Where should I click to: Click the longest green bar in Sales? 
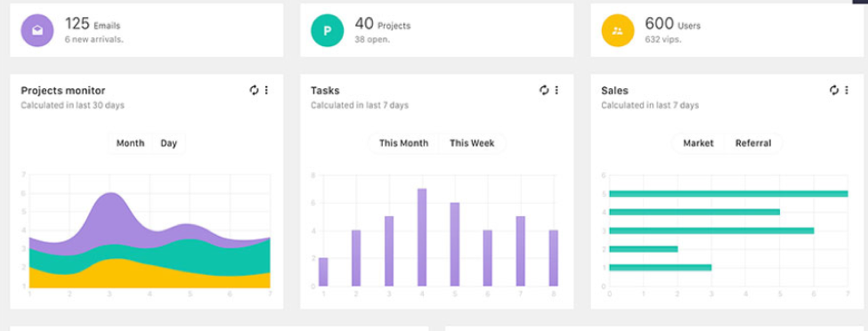(728, 194)
